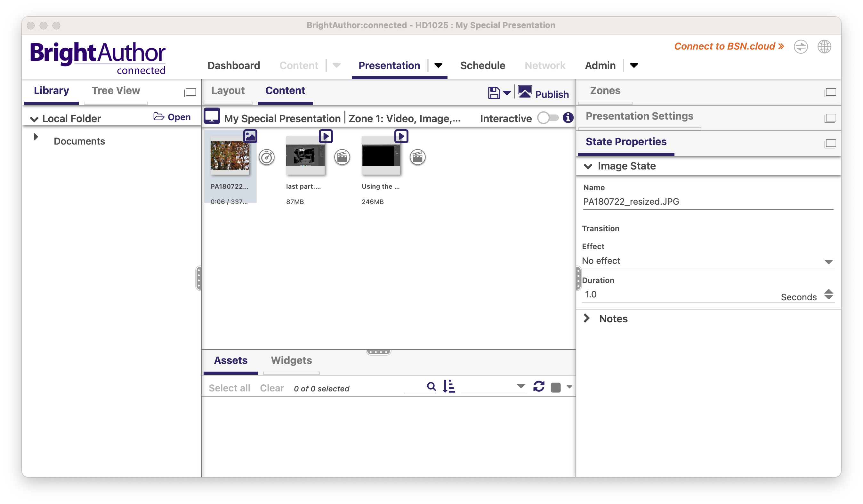
Task: Expand the Notes section
Action: point(587,318)
